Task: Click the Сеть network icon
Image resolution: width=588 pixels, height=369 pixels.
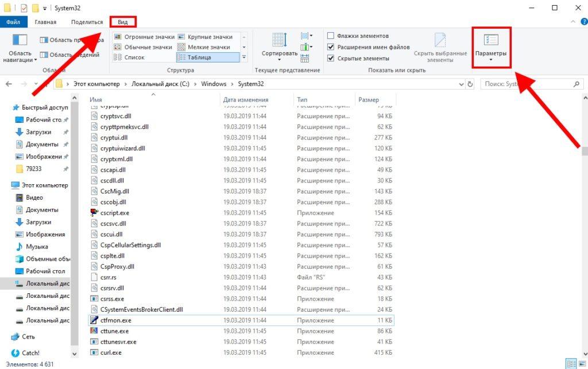Action: (16, 337)
